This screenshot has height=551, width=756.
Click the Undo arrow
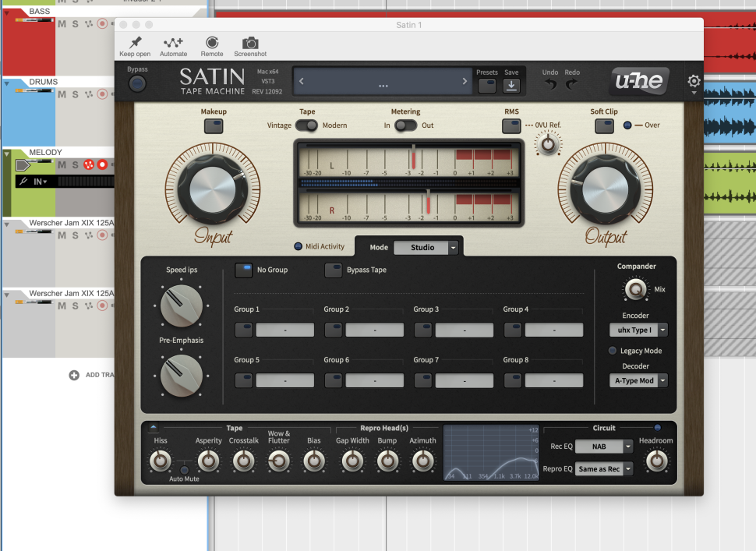tap(550, 84)
